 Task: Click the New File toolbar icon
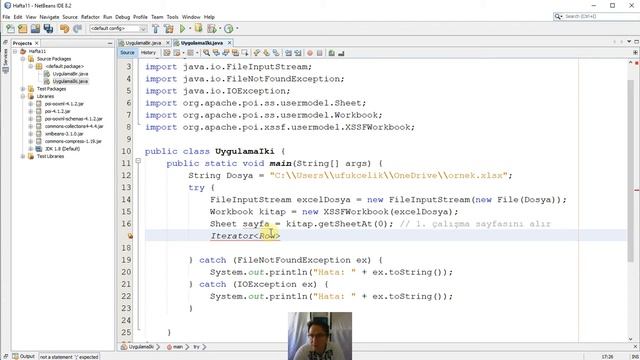click(x=10, y=29)
